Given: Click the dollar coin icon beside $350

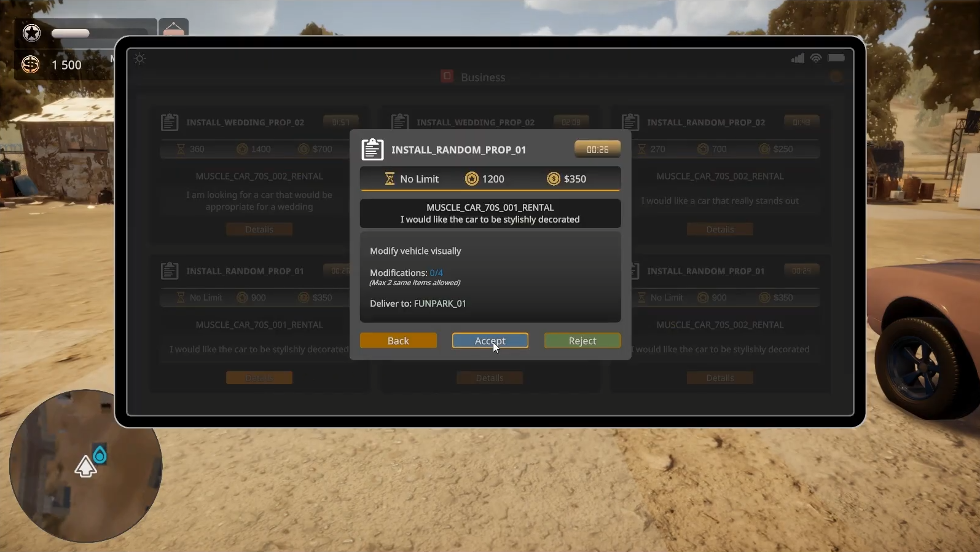Looking at the screenshot, I should tap(553, 179).
